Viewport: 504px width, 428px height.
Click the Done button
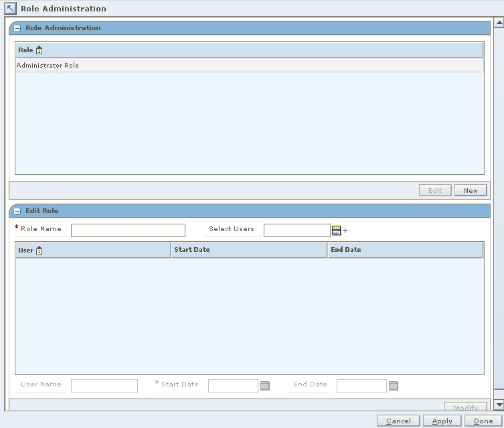point(483,421)
